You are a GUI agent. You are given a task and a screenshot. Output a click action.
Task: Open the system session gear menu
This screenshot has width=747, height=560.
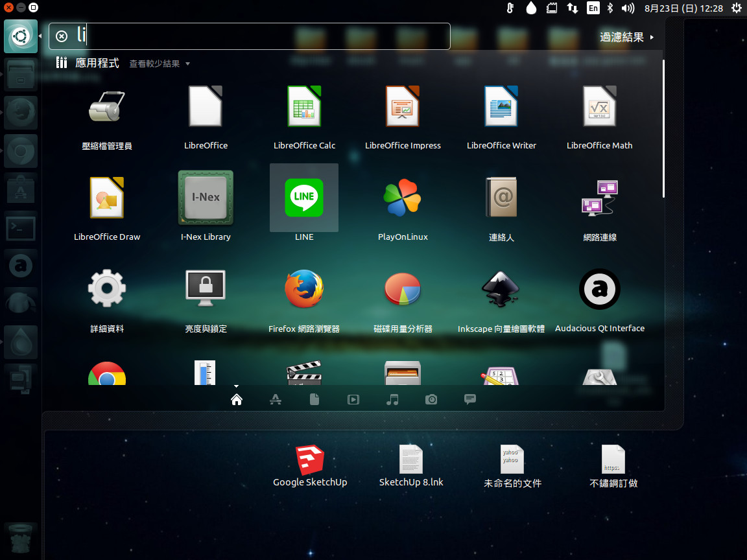coord(737,8)
